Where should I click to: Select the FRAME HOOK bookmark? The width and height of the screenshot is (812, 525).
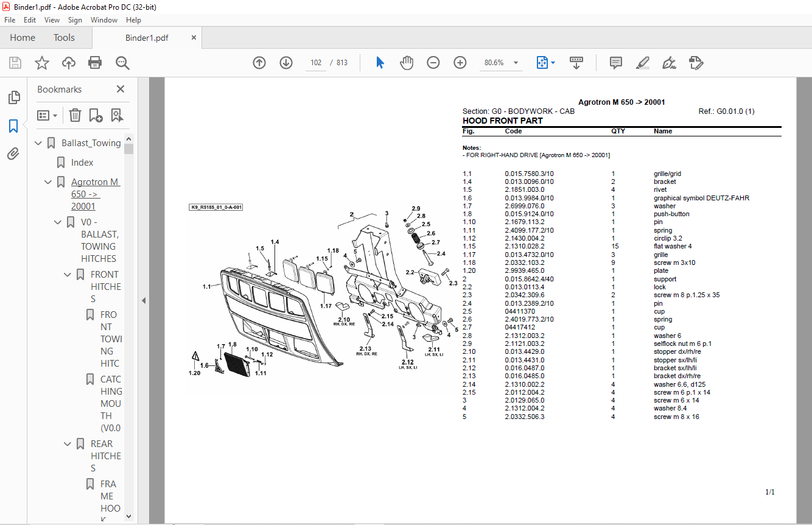coord(111,502)
